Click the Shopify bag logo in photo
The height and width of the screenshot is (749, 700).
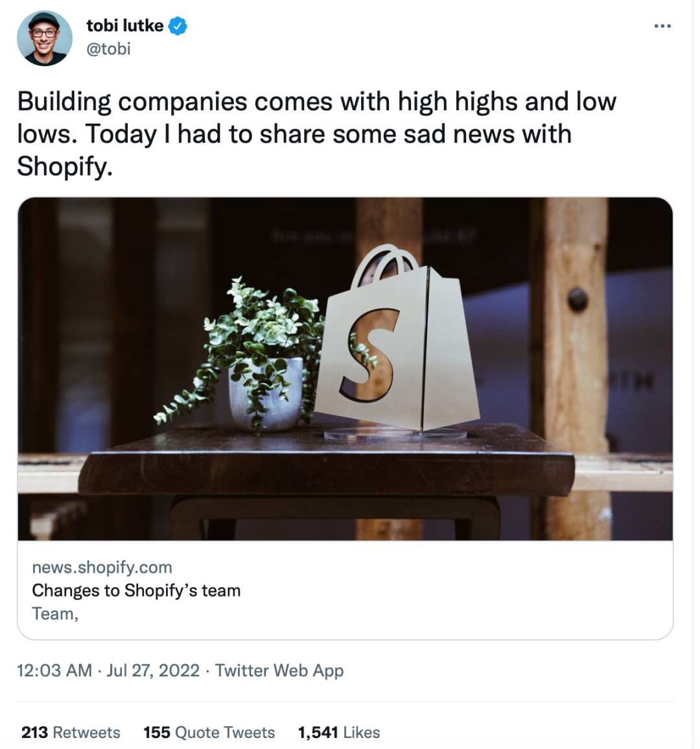pyautogui.click(x=397, y=339)
